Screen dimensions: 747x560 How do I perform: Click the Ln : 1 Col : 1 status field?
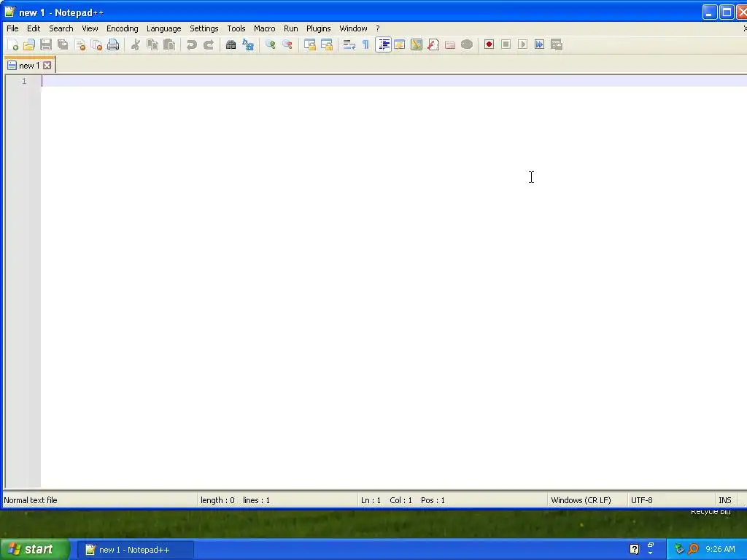(x=452, y=500)
